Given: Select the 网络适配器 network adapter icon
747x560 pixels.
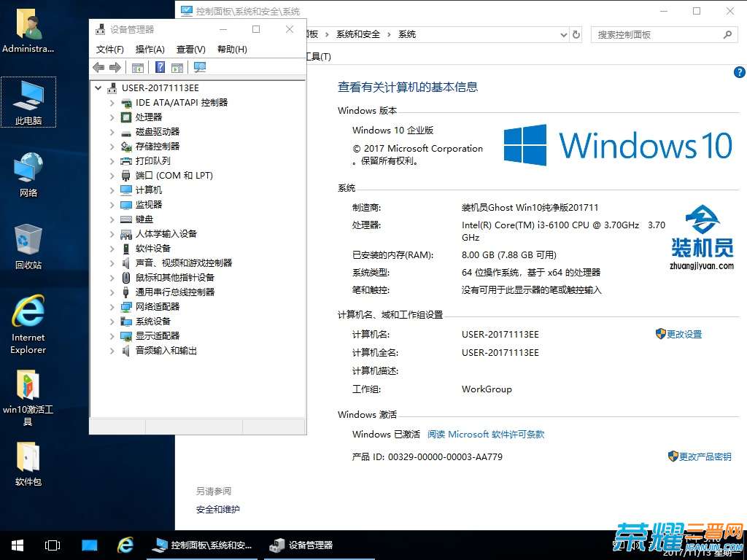Looking at the screenshot, I should point(126,307).
